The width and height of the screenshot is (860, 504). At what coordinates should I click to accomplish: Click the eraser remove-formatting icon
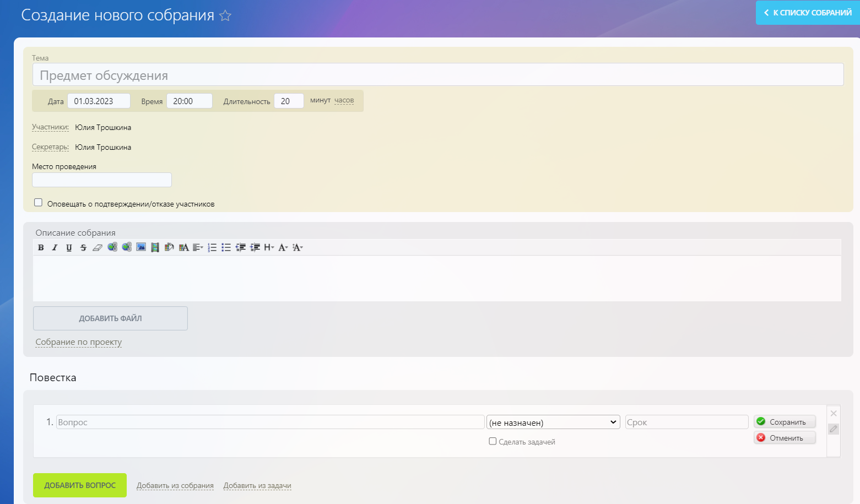pos(98,248)
